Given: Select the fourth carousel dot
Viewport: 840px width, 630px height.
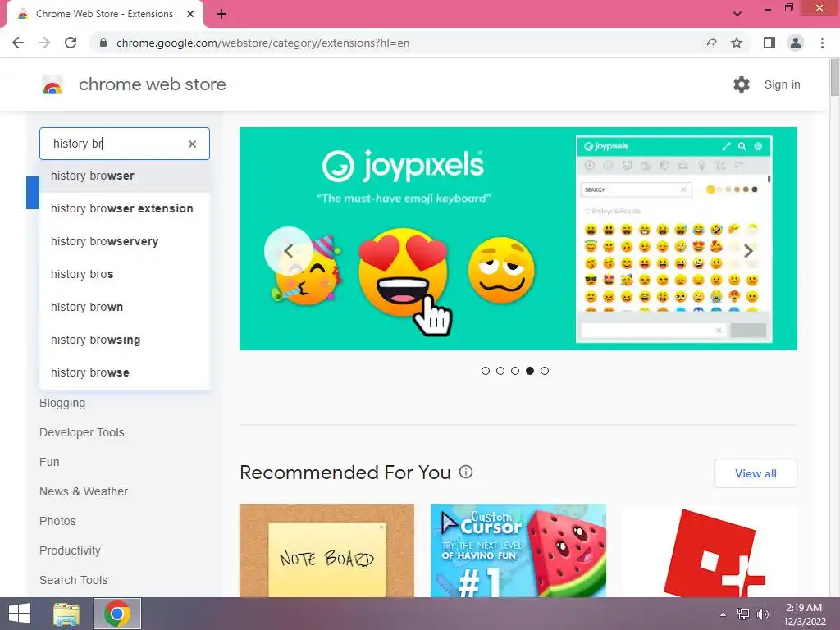Looking at the screenshot, I should click(x=530, y=371).
